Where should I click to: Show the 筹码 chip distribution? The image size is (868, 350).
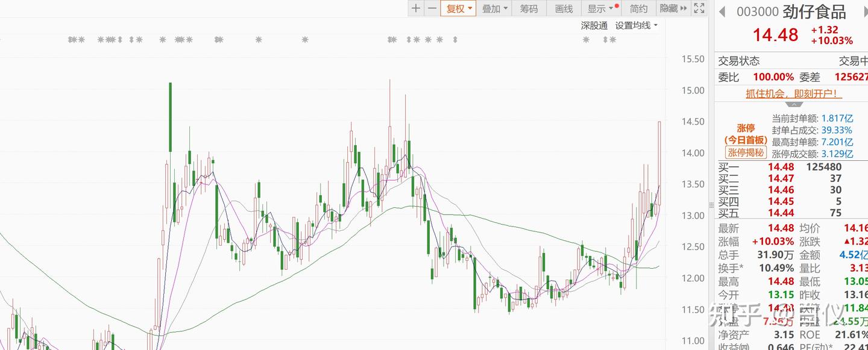pos(529,8)
